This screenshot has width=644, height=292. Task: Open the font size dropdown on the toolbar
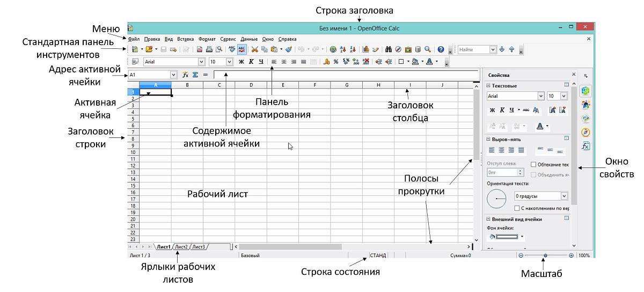pyautogui.click(x=230, y=62)
